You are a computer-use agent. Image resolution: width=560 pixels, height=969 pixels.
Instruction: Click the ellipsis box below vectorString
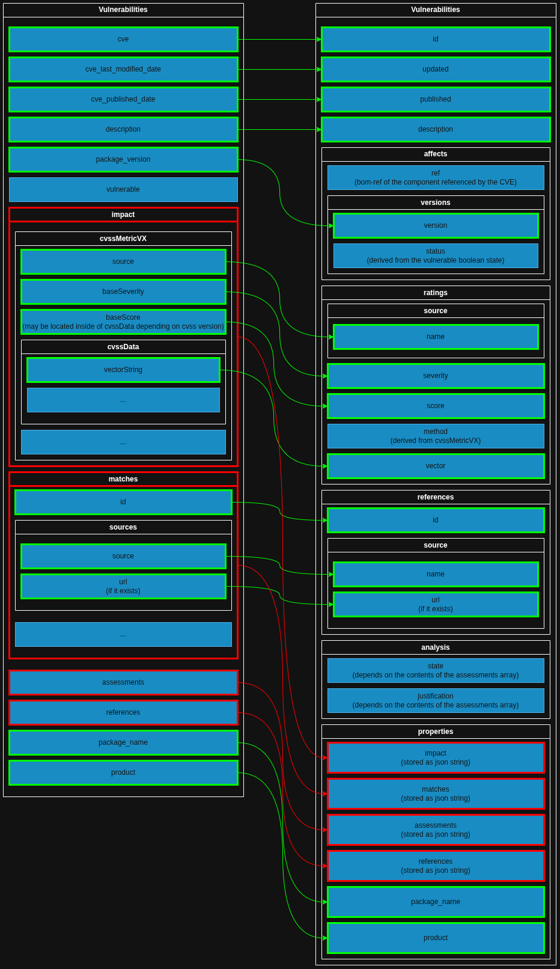click(x=123, y=400)
